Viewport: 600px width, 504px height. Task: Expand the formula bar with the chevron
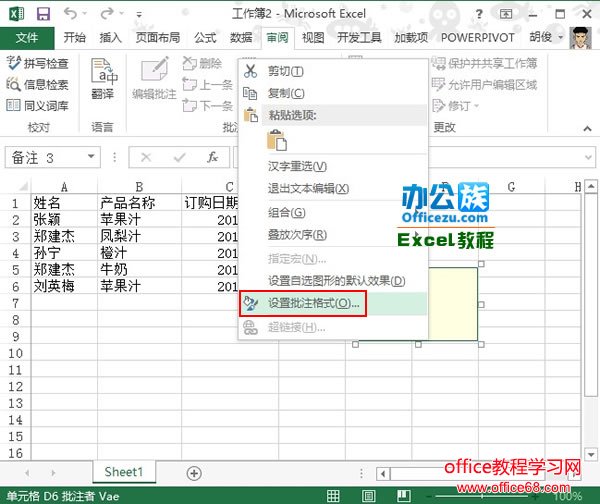coord(588,157)
